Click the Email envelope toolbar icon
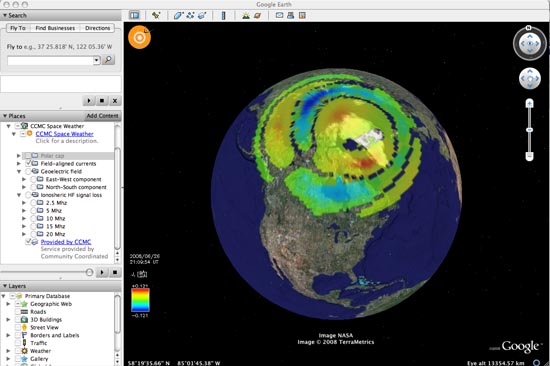 point(279,15)
